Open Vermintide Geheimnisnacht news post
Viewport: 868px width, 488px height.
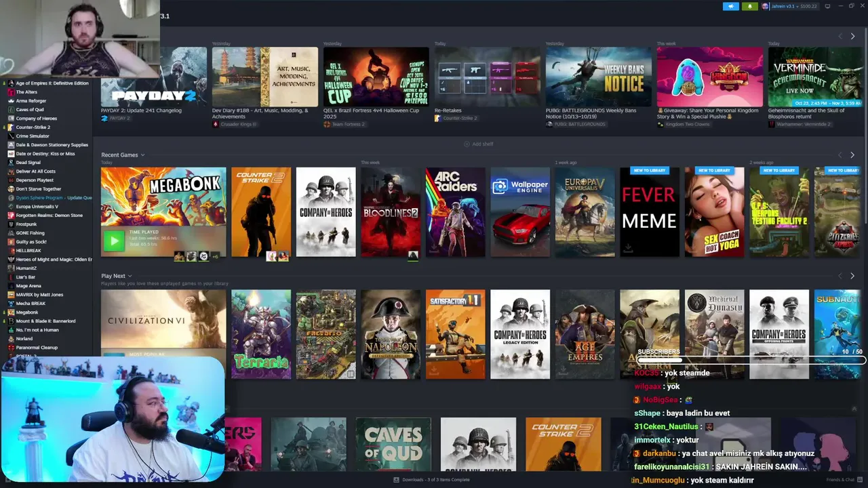click(x=816, y=77)
